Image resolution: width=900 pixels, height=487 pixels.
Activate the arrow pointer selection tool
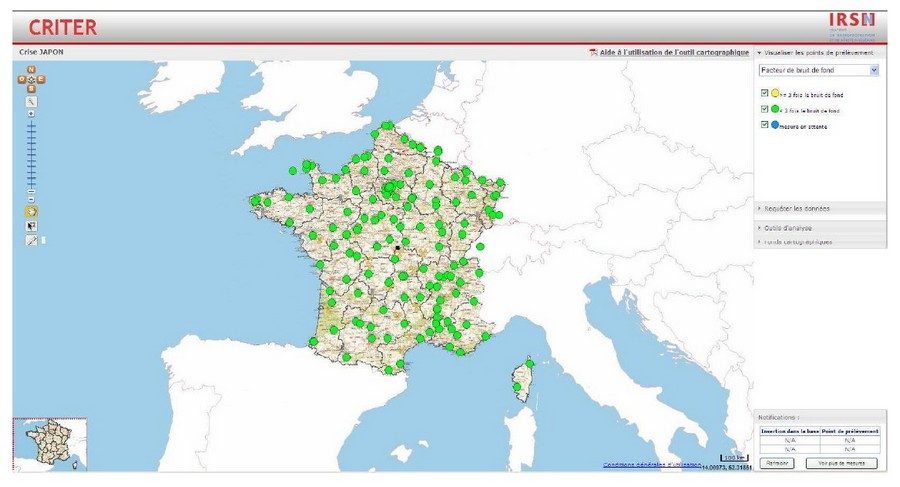point(32,226)
